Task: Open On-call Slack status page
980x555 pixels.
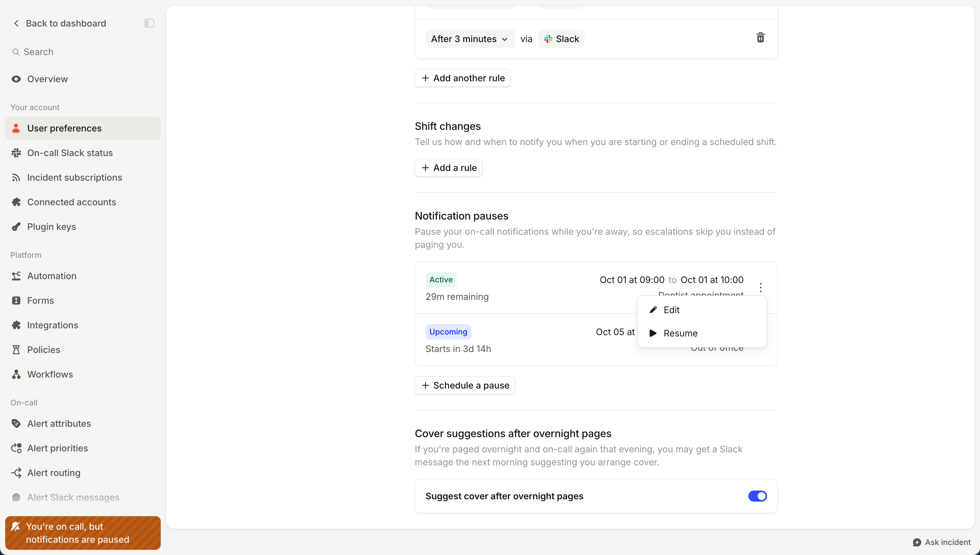Action: click(x=83, y=153)
